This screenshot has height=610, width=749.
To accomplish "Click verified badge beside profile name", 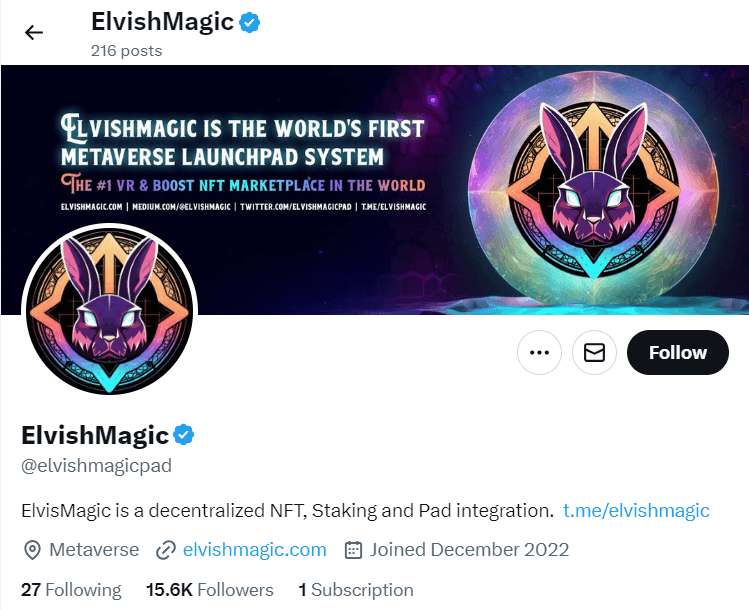I will click(x=184, y=435).
